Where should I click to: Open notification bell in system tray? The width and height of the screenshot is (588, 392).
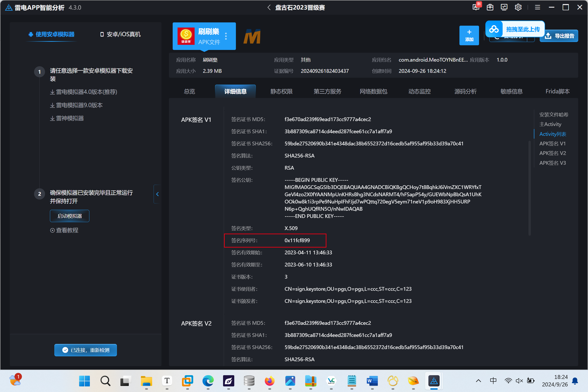pyautogui.click(x=575, y=381)
